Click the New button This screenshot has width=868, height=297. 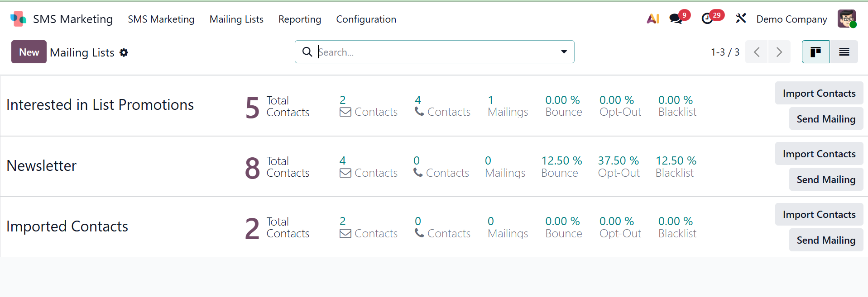click(x=29, y=52)
